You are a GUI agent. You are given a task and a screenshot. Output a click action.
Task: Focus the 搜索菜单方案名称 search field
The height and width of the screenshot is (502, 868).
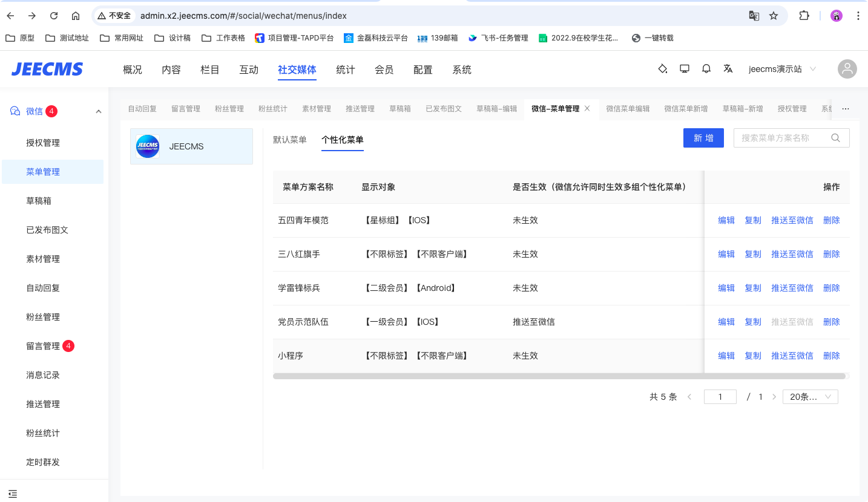tap(781, 138)
